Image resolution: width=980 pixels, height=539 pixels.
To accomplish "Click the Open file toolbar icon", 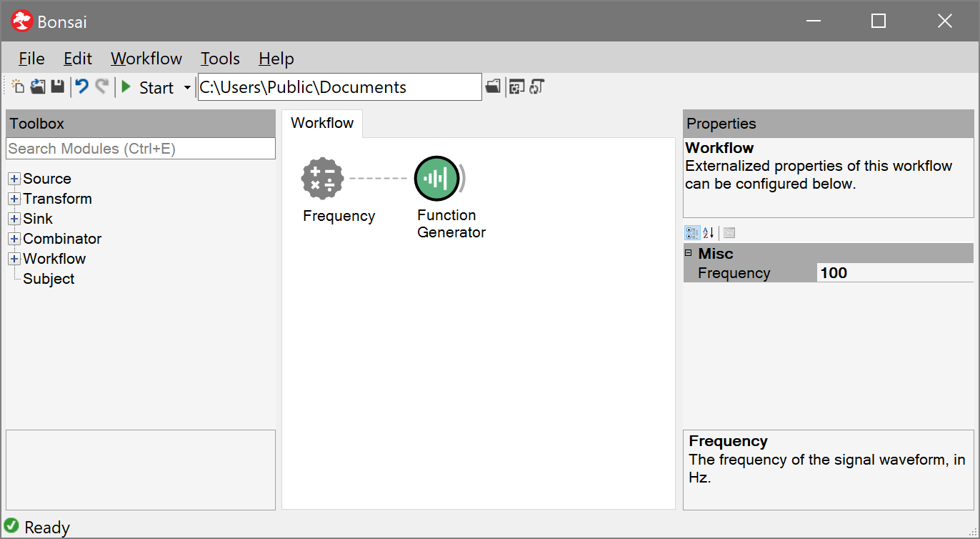I will pos(38,87).
